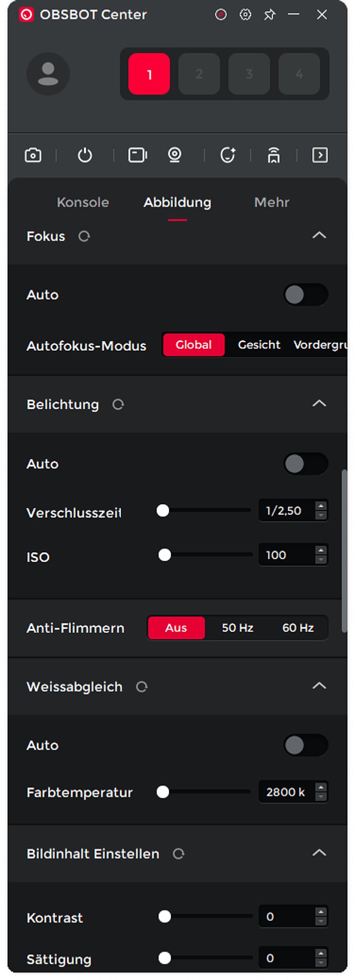Click the remote control icon
This screenshot has height=980, width=355.
coord(274,155)
